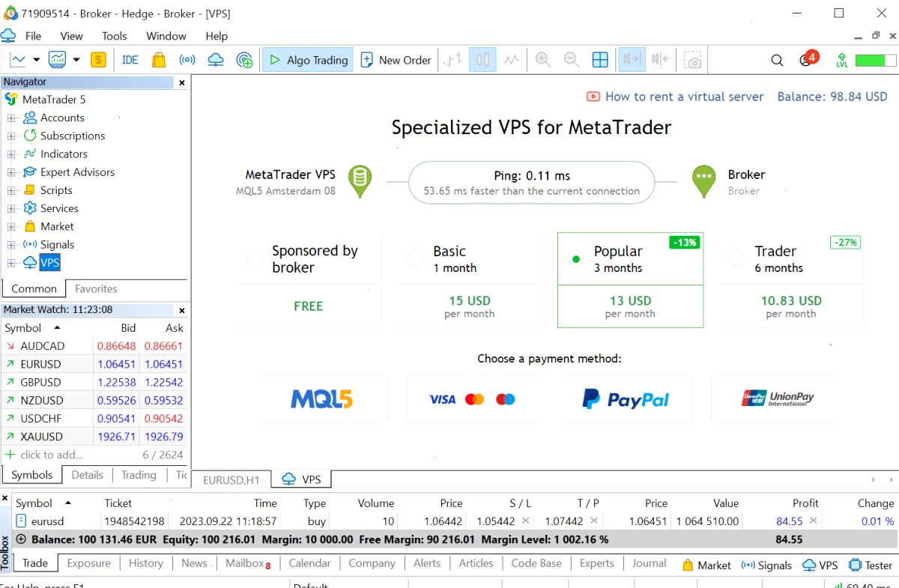Viewport: 899px width, 588px height.
Task: Switch chart to line chart style
Action: point(512,60)
